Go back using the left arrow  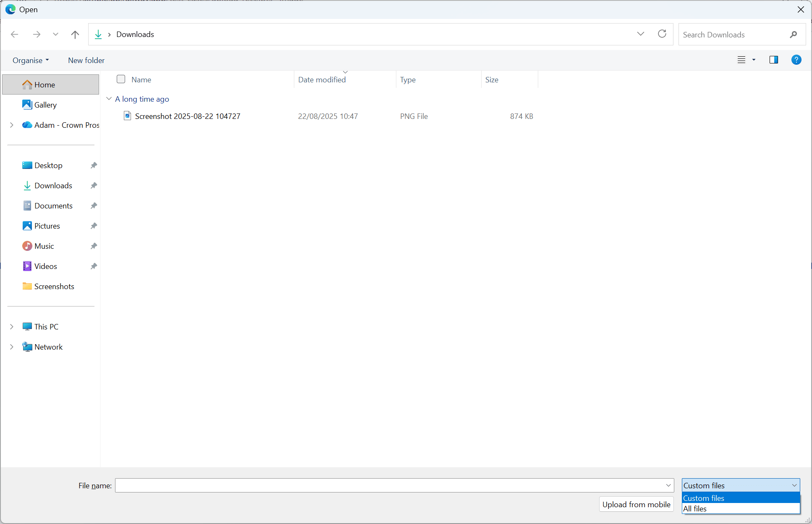point(15,34)
